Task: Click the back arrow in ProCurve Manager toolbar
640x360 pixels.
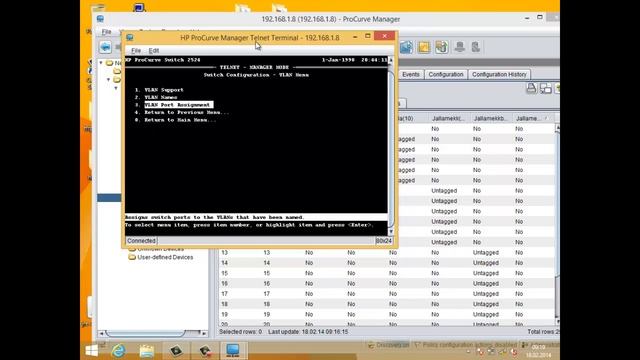Action: point(105,47)
